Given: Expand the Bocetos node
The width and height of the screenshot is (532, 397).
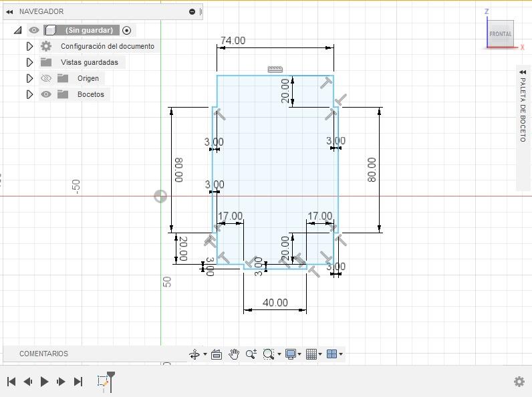Looking at the screenshot, I should [29, 94].
